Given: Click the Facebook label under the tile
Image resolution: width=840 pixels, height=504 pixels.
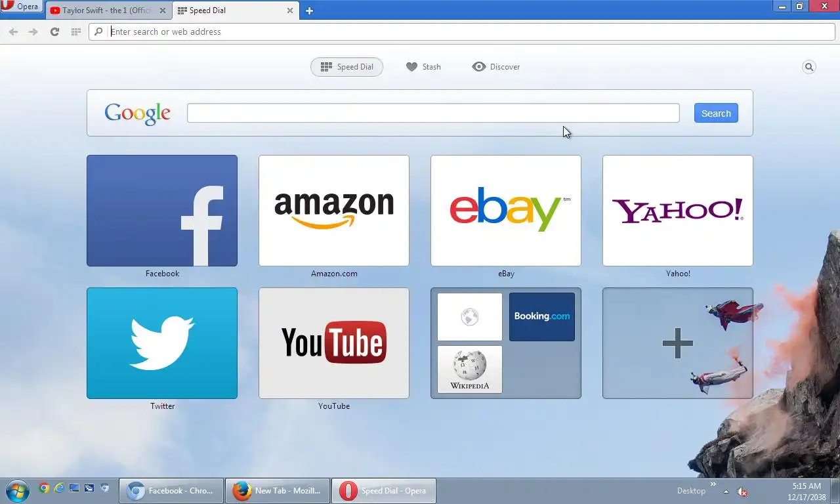Looking at the screenshot, I should click(162, 274).
